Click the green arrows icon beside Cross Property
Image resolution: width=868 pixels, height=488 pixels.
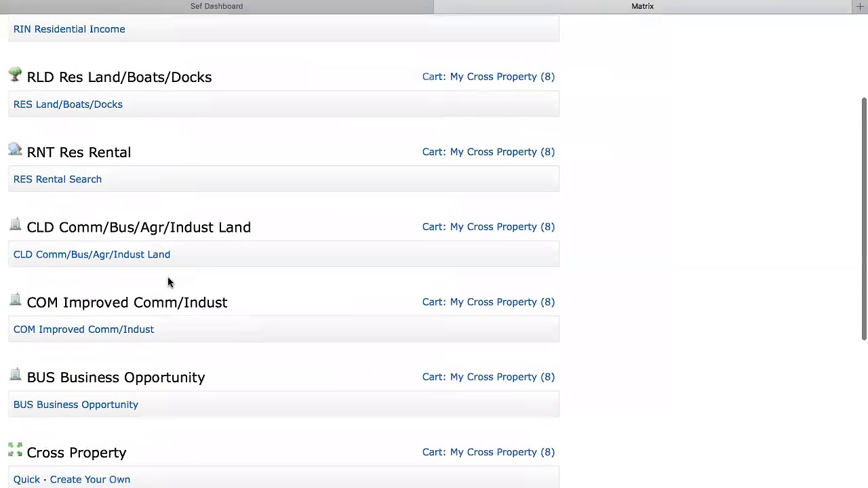[x=15, y=449]
